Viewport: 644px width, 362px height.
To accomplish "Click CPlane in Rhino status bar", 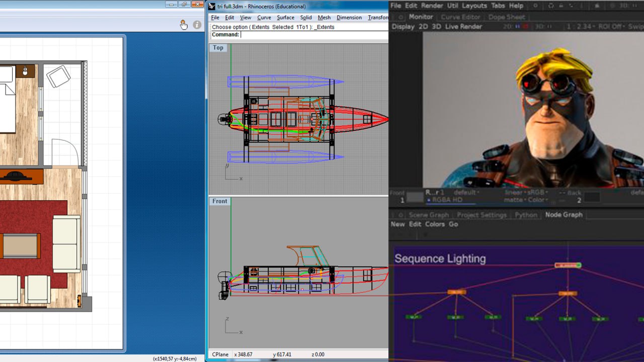I will click(x=220, y=354).
